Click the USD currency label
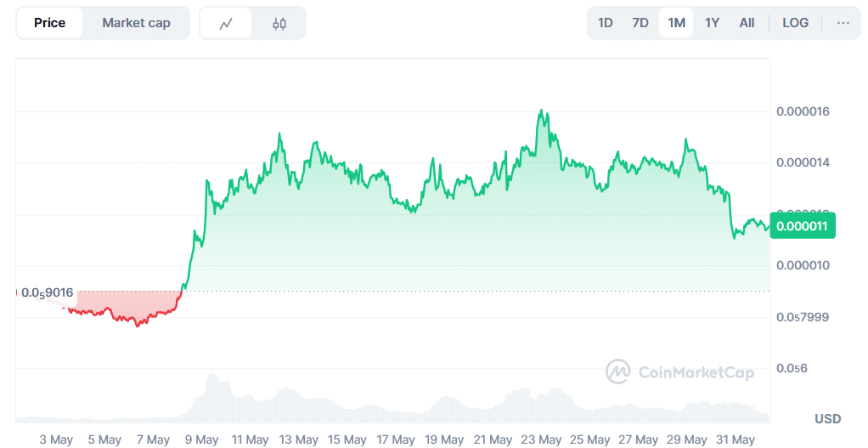868x448 pixels. 827,418
